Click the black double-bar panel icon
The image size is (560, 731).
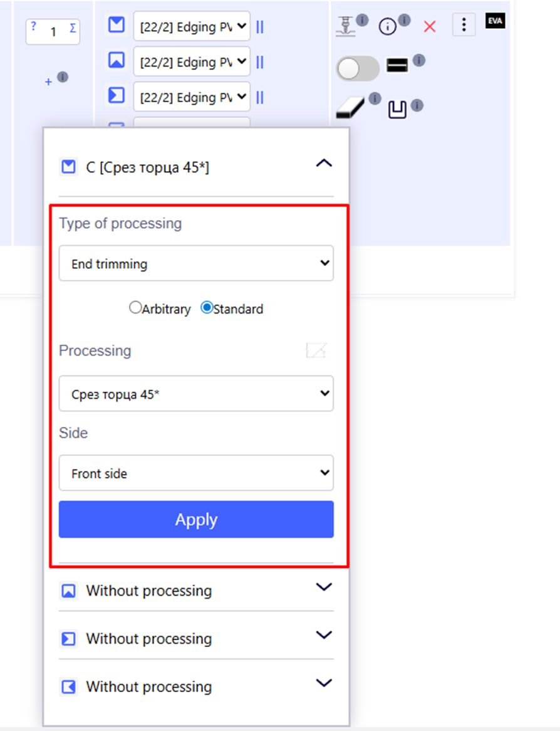pyautogui.click(x=397, y=65)
